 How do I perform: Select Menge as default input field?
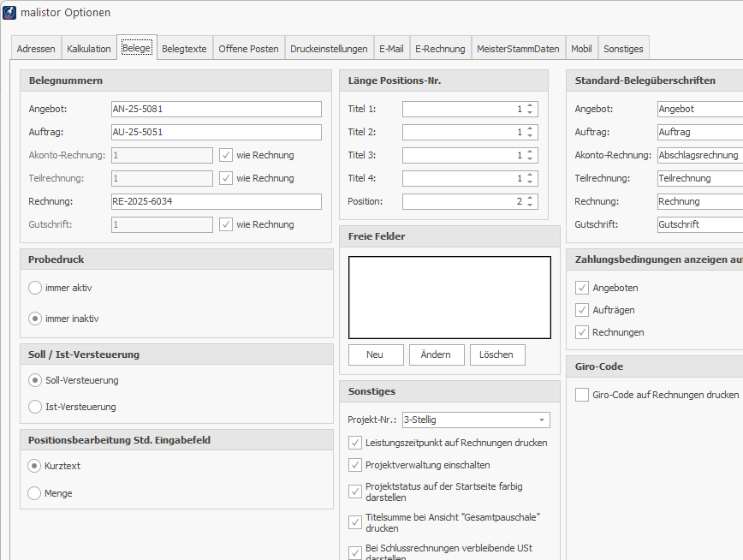[35, 493]
